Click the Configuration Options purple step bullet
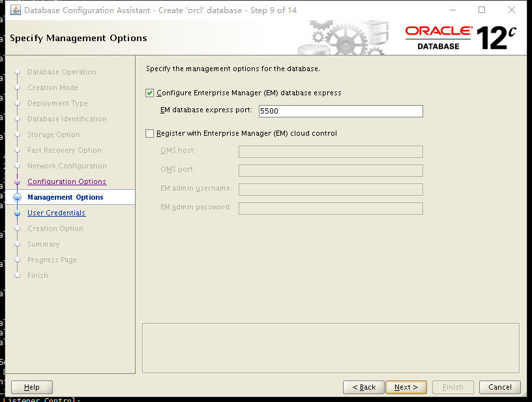532x402 pixels. click(x=18, y=182)
